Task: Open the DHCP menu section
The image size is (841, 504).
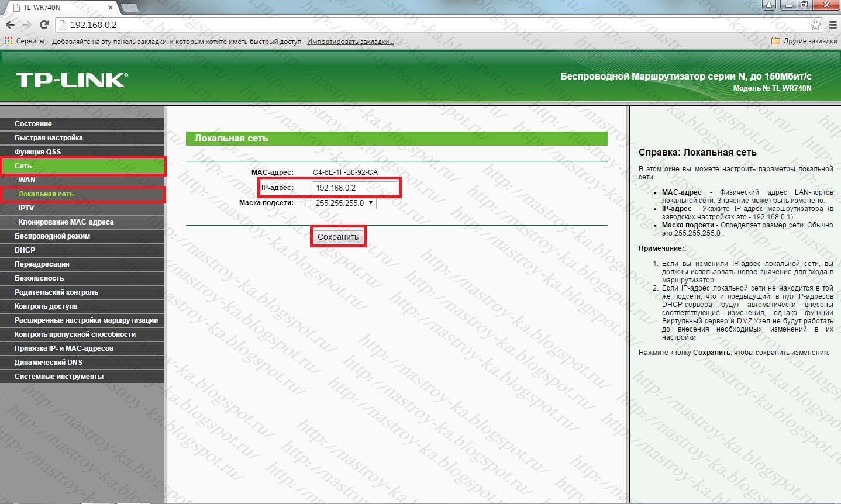Action: [x=82, y=250]
